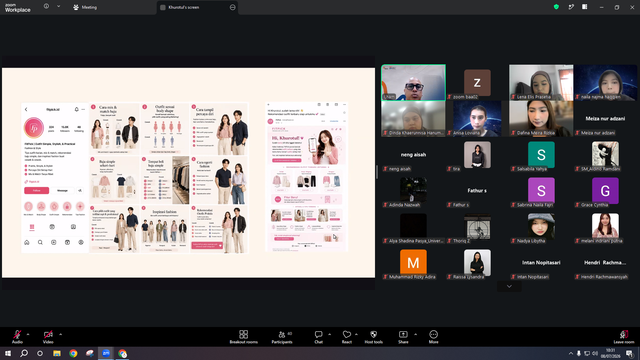Select Nadya Libytha's participant tile
Screen dimensions: 640x360
coord(541,227)
